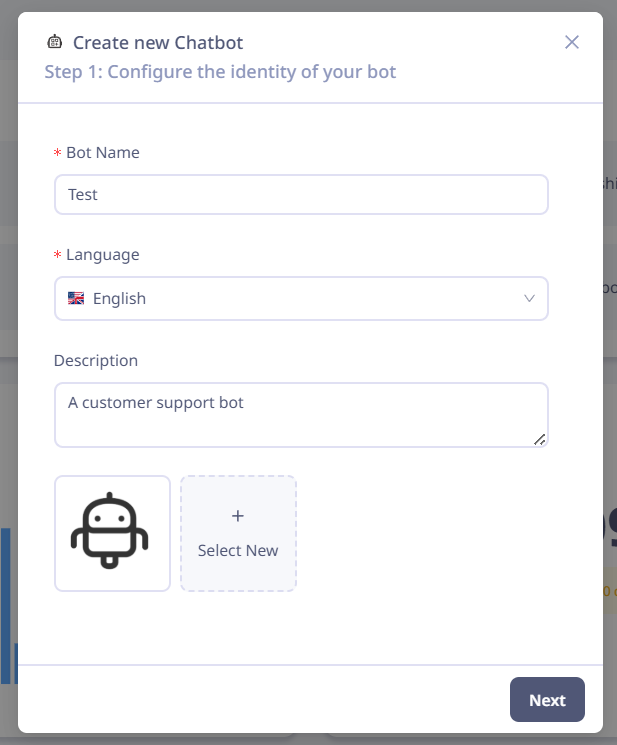Click the Bot Name field label
The height and width of the screenshot is (745, 617).
point(103,153)
